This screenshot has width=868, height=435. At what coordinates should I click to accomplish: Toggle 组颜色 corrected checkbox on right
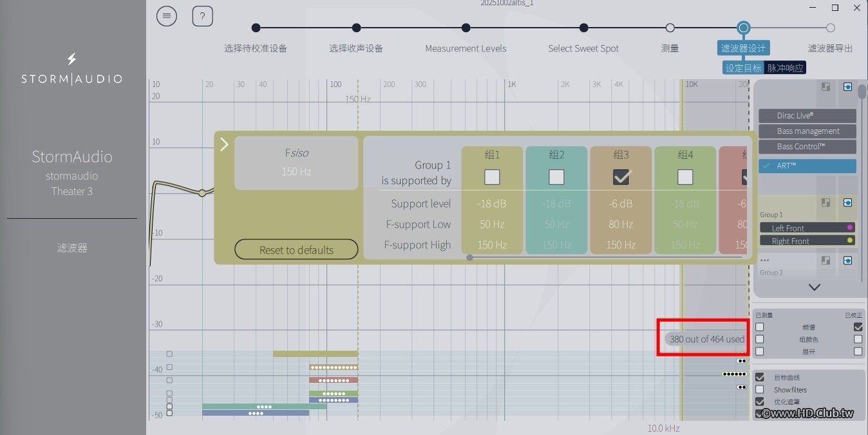[x=858, y=339]
